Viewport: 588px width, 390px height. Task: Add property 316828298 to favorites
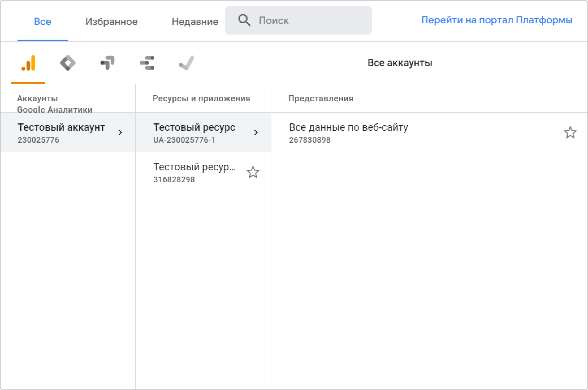tap(253, 172)
